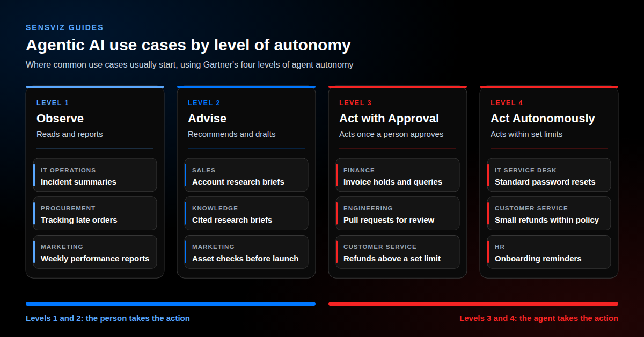This screenshot has width=644, height=337.
Task: Select the Advise heading
Action: (x=207, y=119)
